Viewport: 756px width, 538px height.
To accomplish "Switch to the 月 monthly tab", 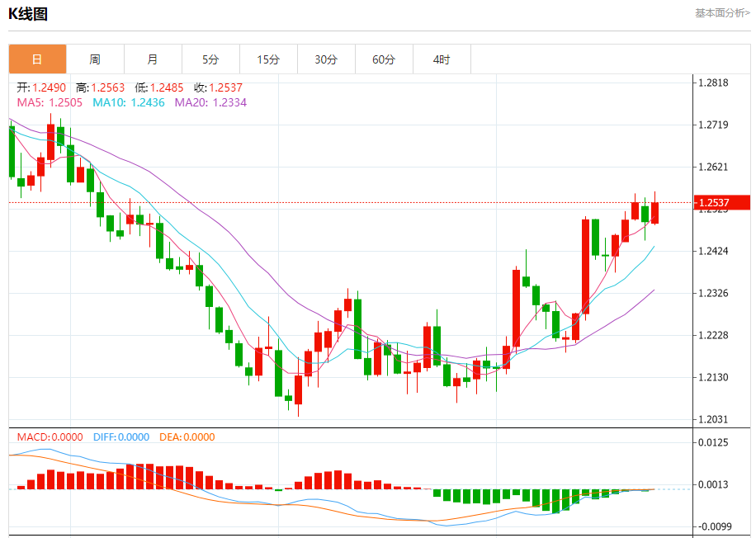I will point(154,59).
